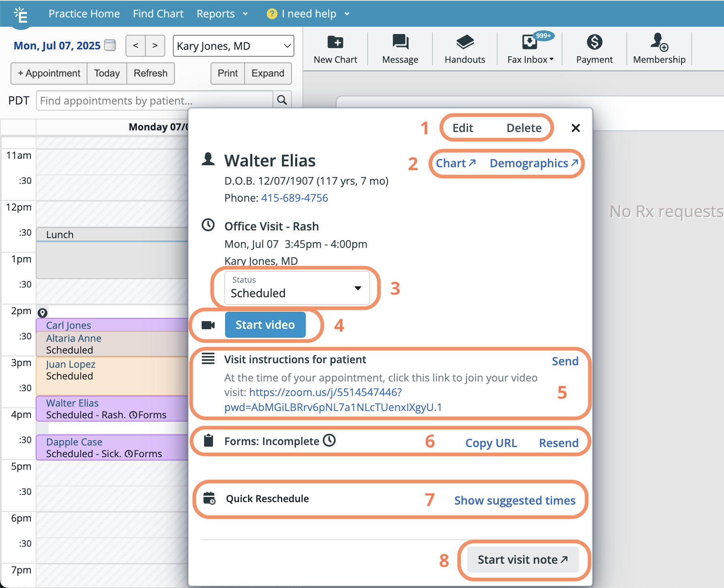Select Juan Lopez appointment block
Viewport: 724px width, 588px height.
click(112, 376)
